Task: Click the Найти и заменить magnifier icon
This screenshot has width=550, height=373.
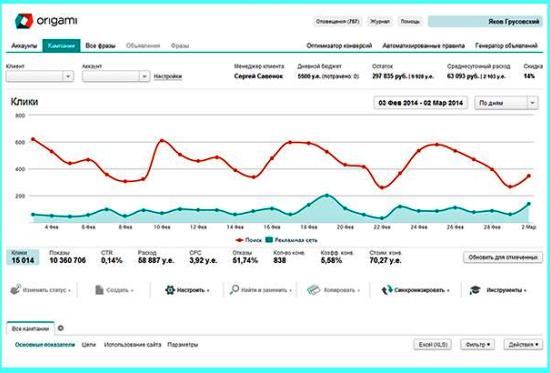Action: coord(234,289)
